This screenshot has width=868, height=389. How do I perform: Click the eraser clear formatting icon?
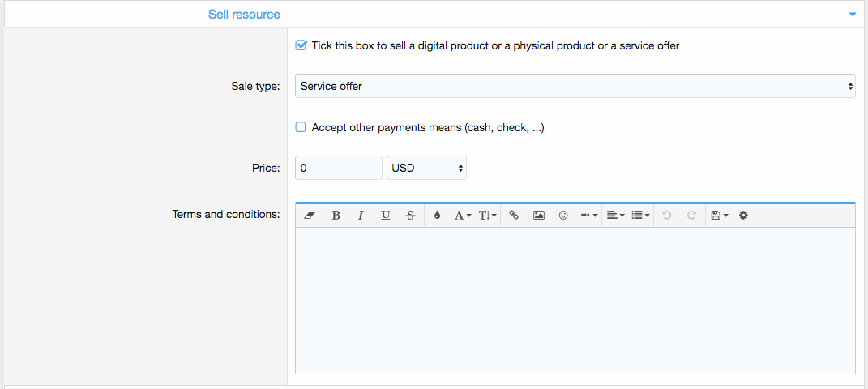(309, 216)
